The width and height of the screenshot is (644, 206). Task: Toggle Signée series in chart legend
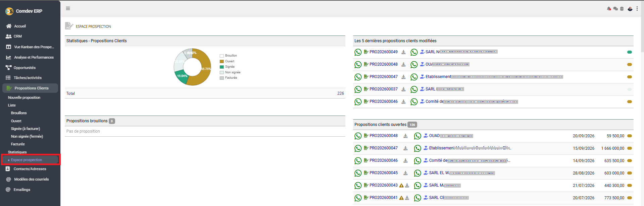tap(227, 67)
